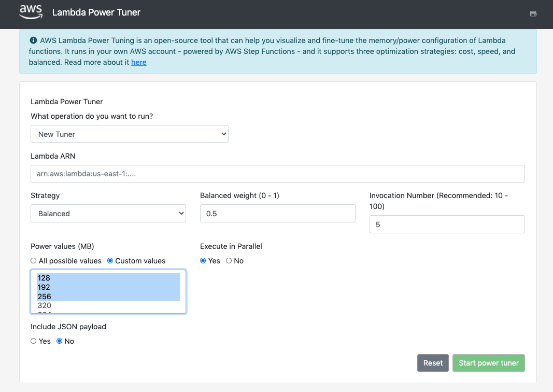Choose No for Execute in Parallel
This screenshot has height=392, width=553.
click(229, 261)
